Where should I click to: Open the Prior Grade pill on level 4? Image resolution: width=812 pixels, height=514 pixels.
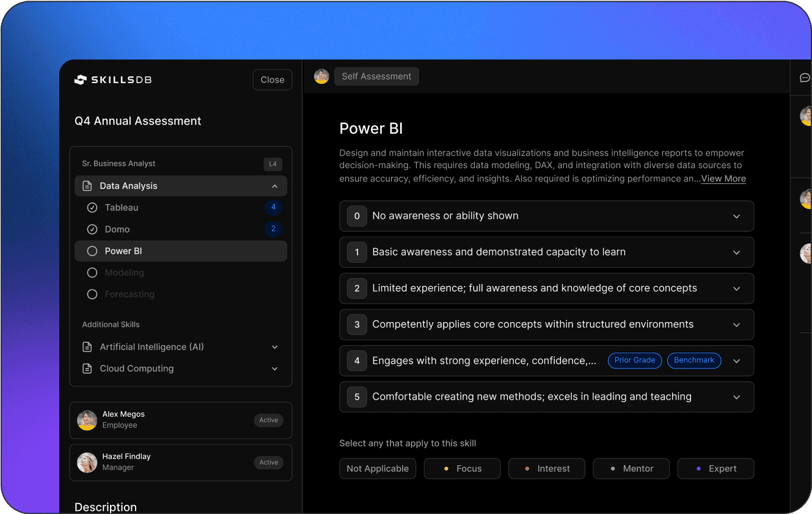pos(635,360)
